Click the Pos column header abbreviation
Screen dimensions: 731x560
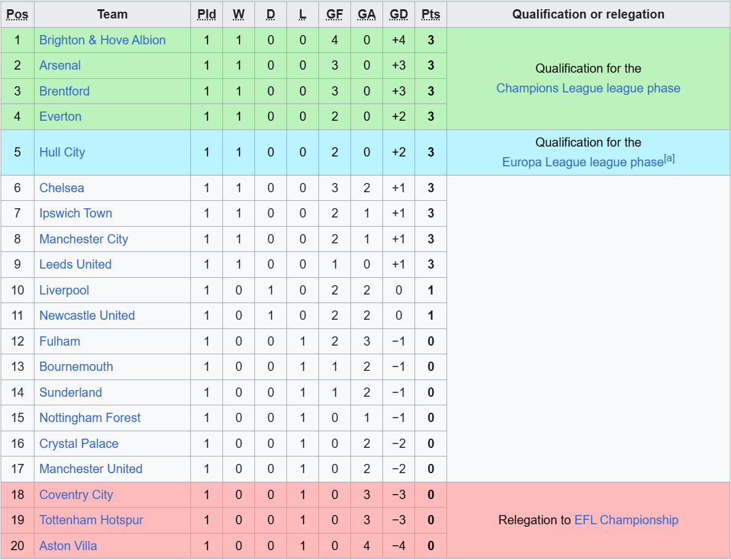point(17,14)
